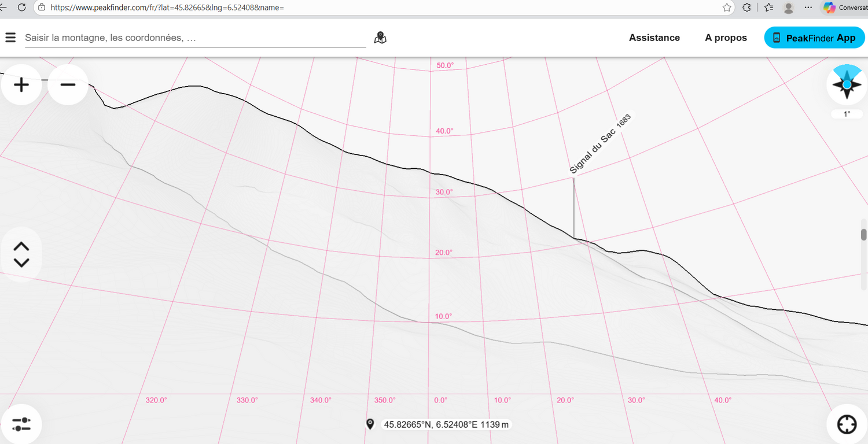868x444 pixels.
Task: Open the map location picker icon
Action: 380,38
